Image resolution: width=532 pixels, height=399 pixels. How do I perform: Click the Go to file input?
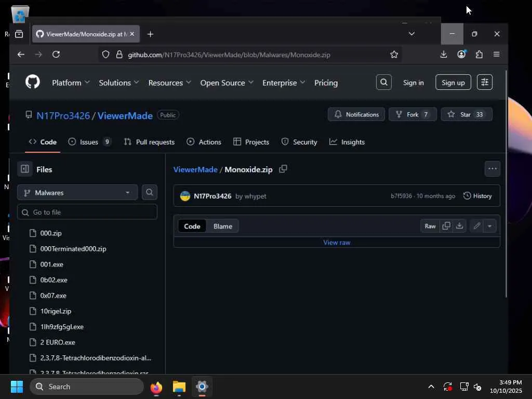click(x=87, y=212)
